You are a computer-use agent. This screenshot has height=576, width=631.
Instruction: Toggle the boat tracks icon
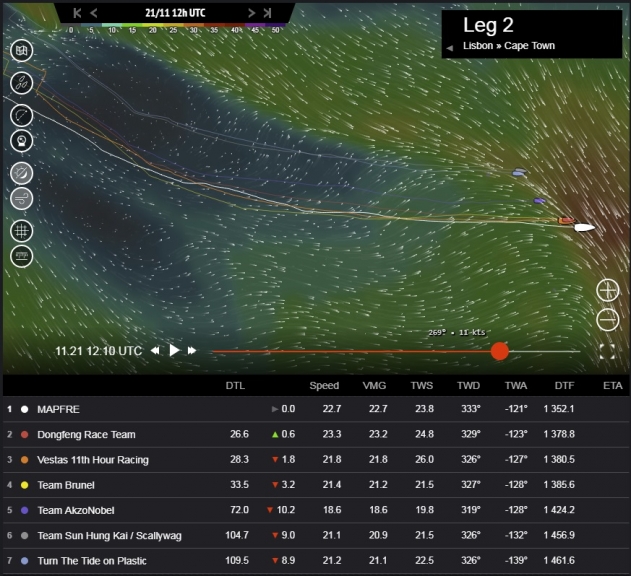point(21,83)
